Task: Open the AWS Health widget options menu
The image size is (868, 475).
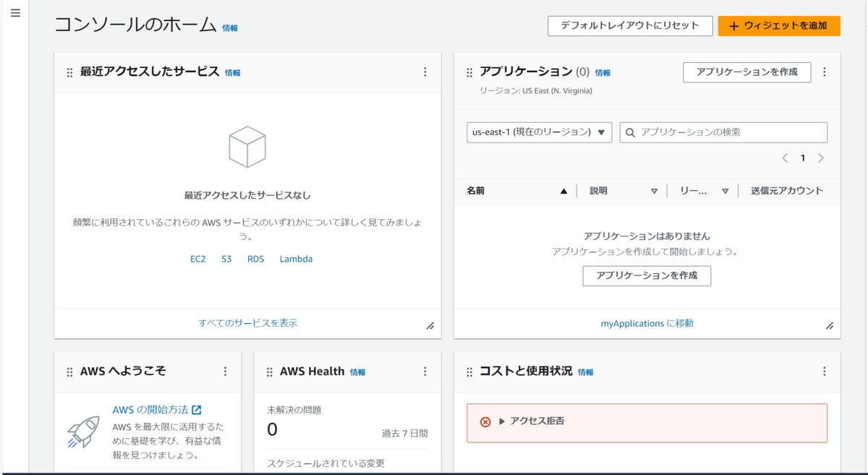Action: point(425,372)
